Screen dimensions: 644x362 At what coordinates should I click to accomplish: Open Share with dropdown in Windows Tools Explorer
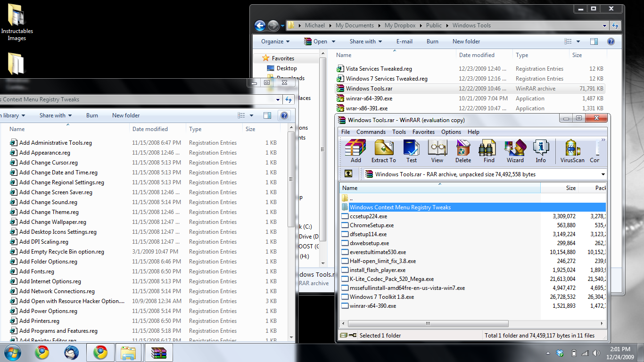coord(366,41)
